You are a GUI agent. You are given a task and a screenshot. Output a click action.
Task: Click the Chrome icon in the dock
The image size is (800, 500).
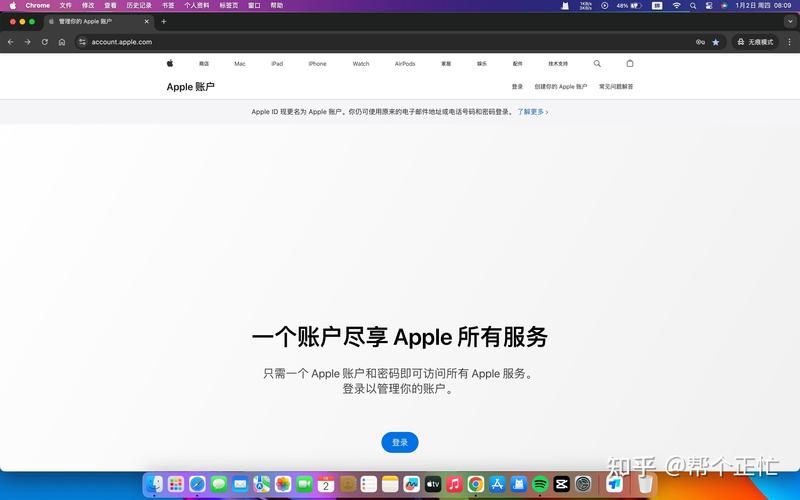tap(476, 484)
